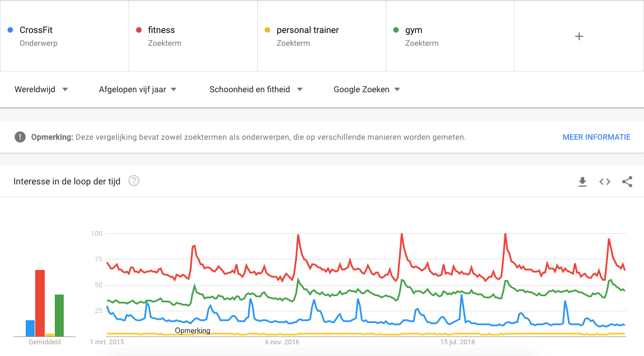644x356 pixels.
Task: Open the 'Afgelopen vijf jaar' time range dropdown
Action: point(138,89)
